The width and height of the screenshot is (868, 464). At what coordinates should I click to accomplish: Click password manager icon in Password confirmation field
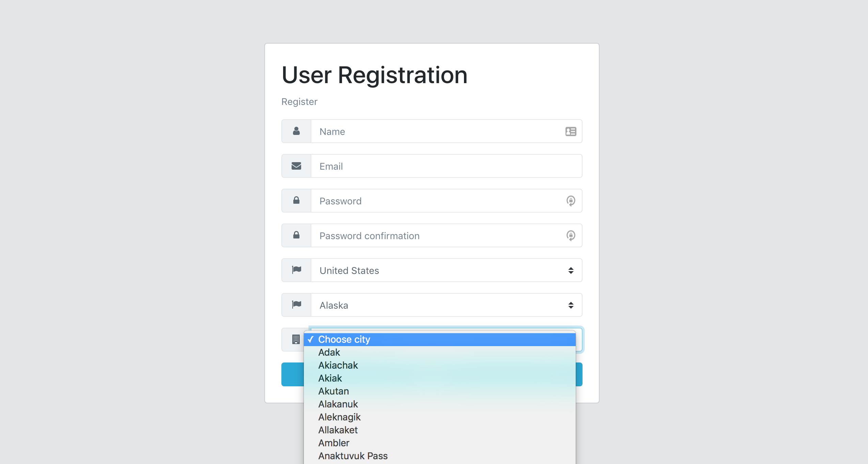point(571,235)
